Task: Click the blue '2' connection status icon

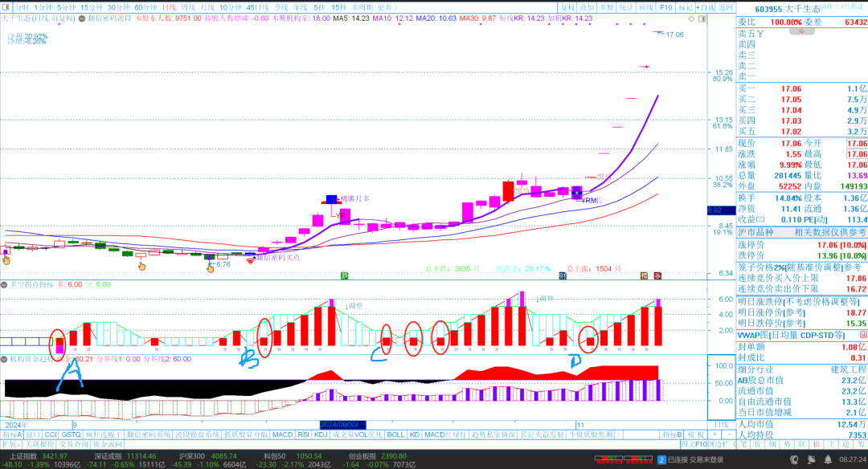Action: [661, 459]
